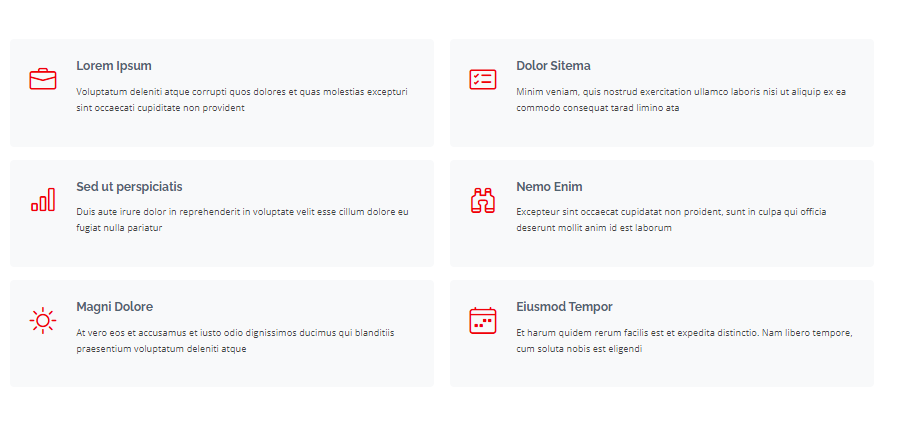Click the Minim veniam description text
The width and height of the screenshot is (905, 438).
(681, 100)
